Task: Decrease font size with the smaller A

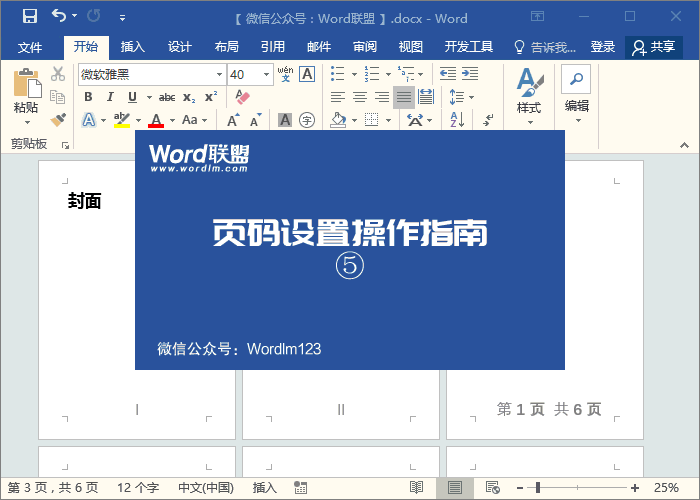Action: point(255,120)
